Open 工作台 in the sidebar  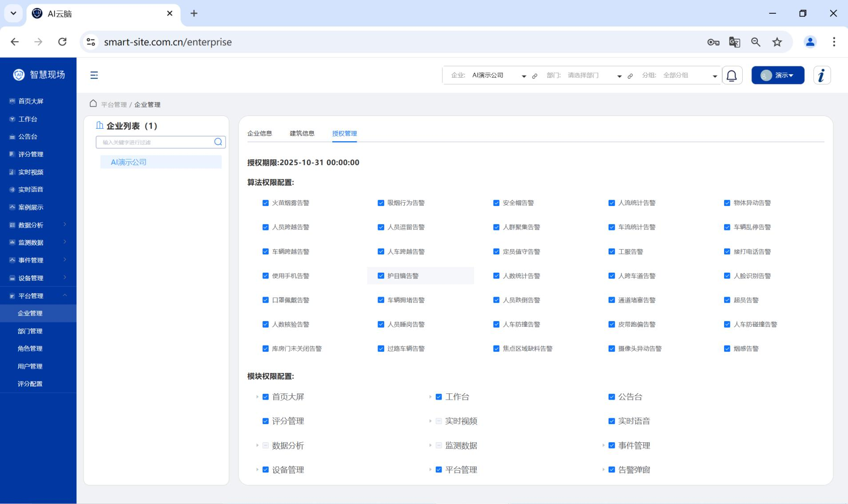[x=38, y=119]
